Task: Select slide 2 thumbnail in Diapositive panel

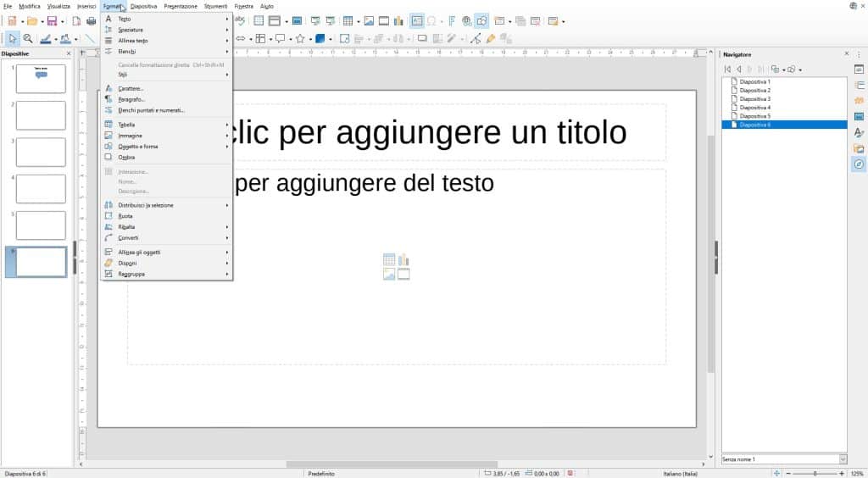Action: 41,115
